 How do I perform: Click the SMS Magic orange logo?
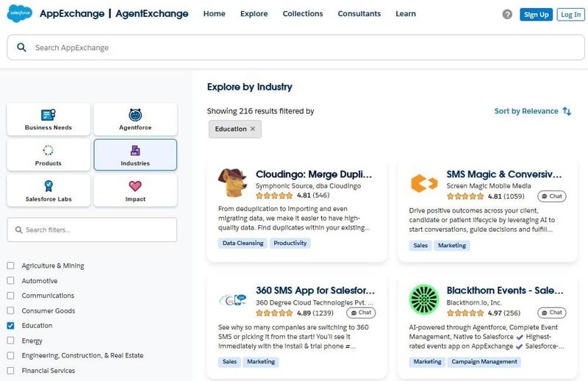coord(424,183)
